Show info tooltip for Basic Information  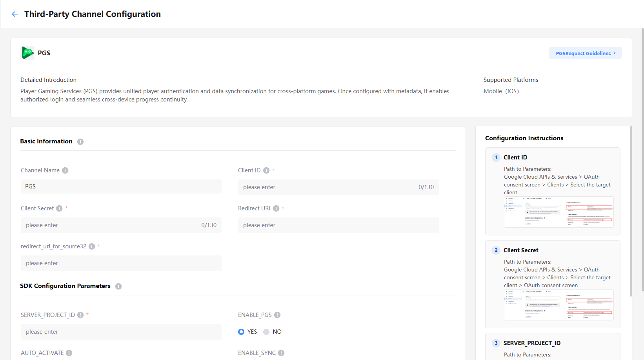[x=80, y=142]
